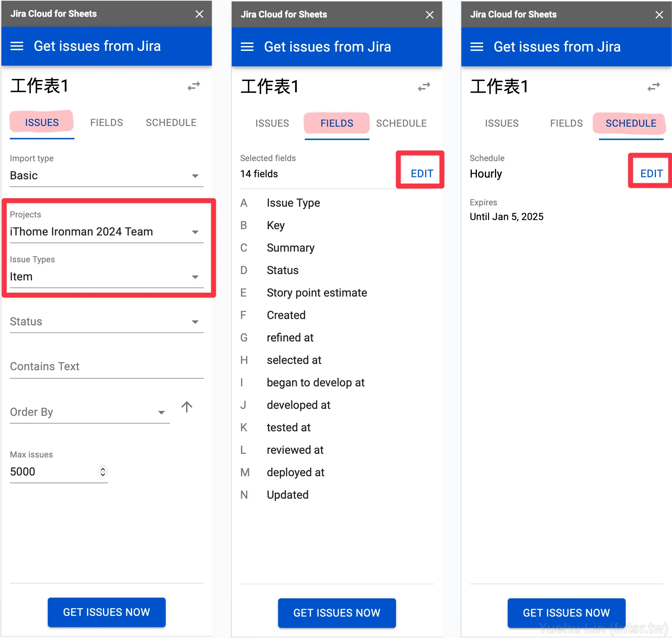Click GET ISSUES NOW in left panel
672x638 pixels.
[x=107, y=612]
